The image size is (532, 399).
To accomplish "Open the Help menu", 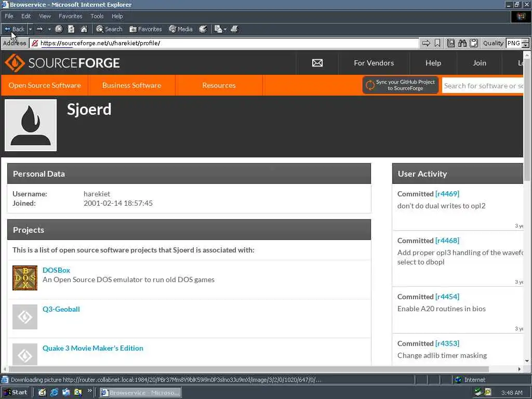I will [x=117, y=16].
